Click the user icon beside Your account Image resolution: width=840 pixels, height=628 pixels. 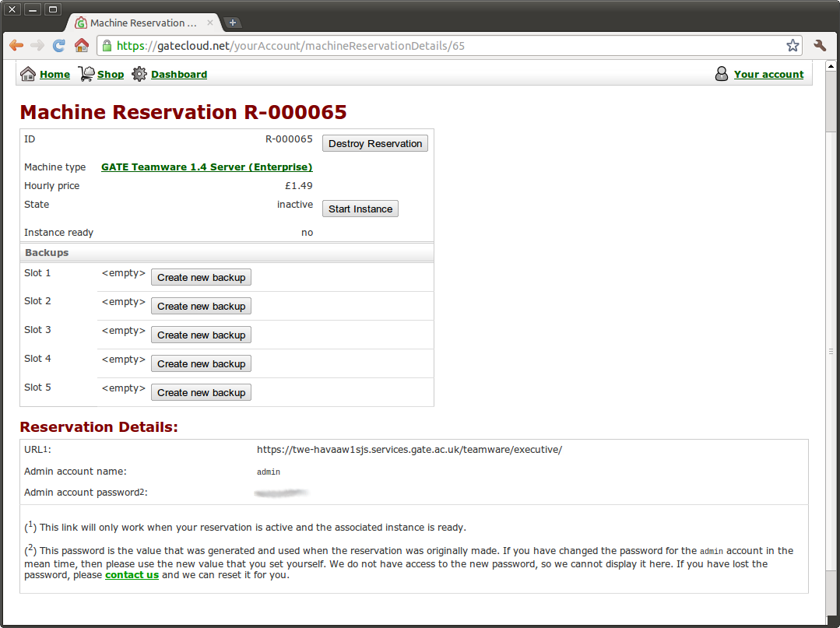(722, 74)
